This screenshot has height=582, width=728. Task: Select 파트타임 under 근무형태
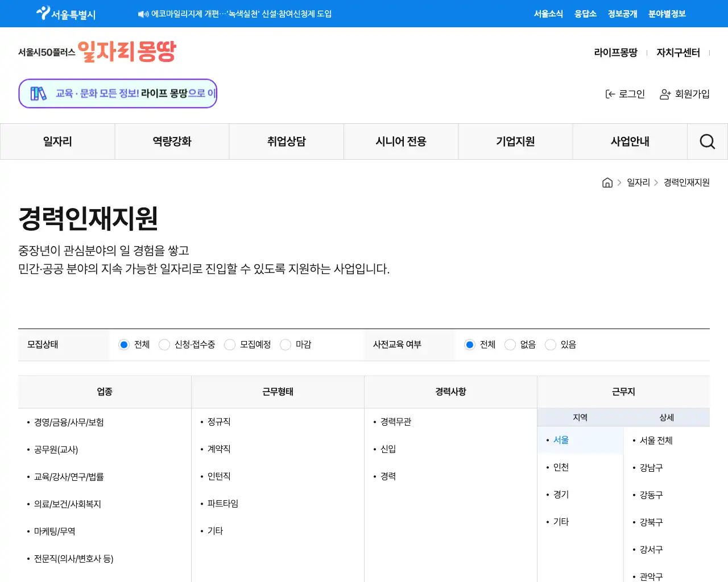(222, 503)
